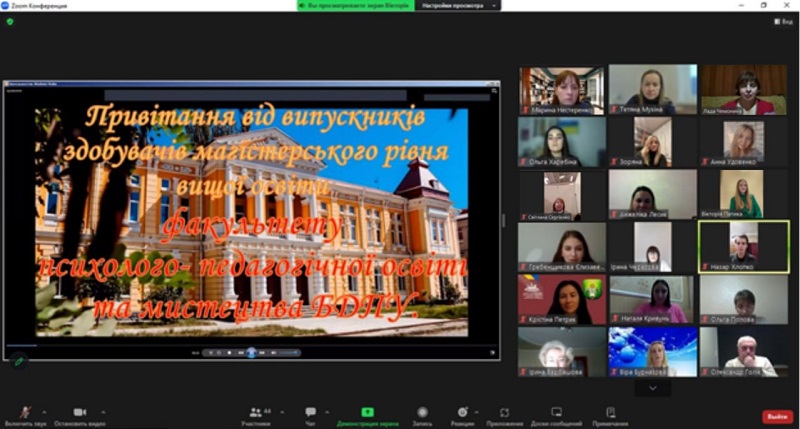Click green encryption shield icon
Image resolution: width=800 pixels, height=429 pixels.
pos(10,21)
